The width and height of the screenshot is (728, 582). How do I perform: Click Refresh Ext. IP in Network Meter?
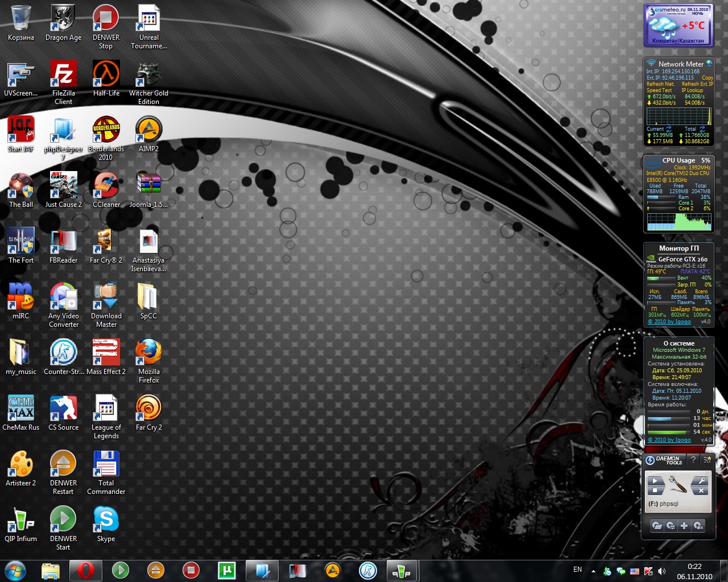point(697,84)
